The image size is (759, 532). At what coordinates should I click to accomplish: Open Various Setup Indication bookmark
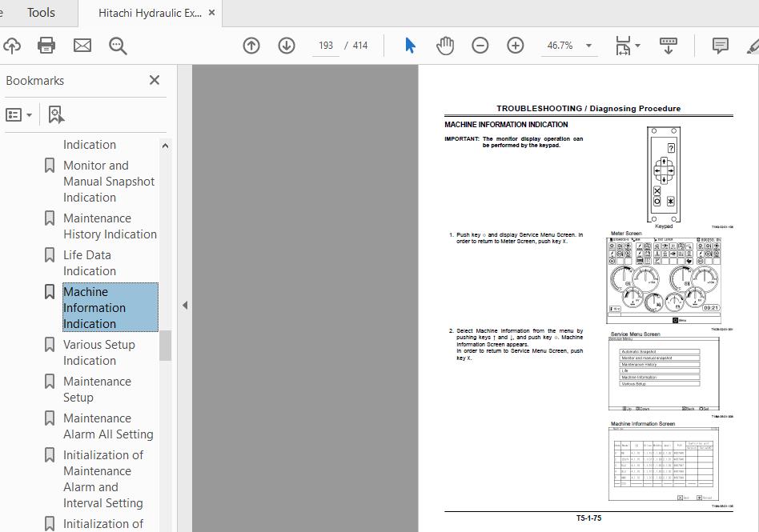click(99, 353)
